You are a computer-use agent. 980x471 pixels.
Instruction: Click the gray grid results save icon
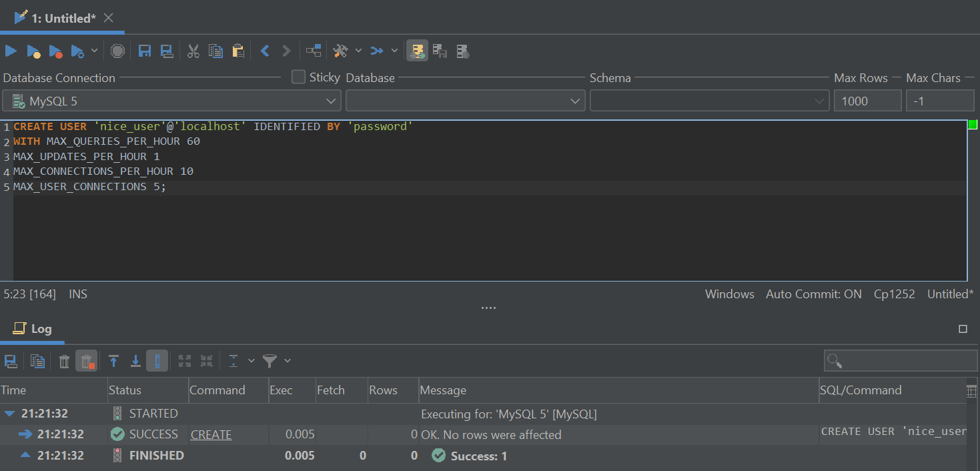(440, 51)
